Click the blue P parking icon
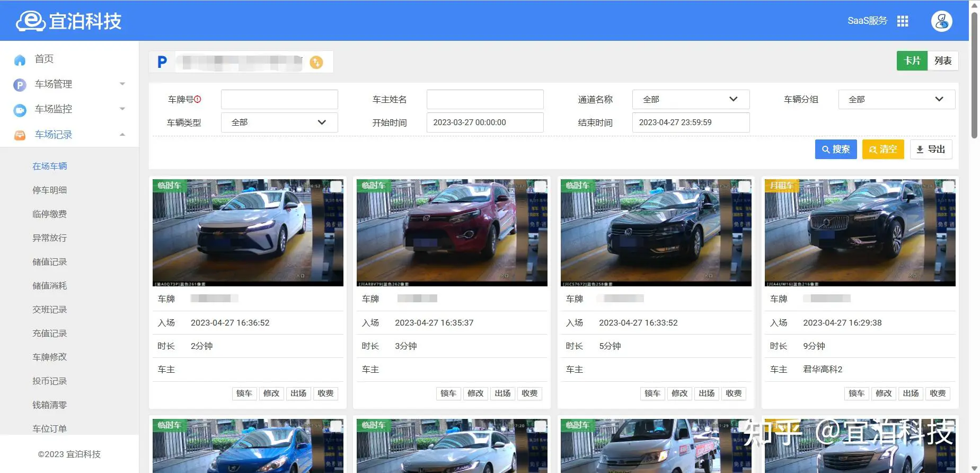The height and width of the screenshot is (473, 980). (x=162, y=62)
